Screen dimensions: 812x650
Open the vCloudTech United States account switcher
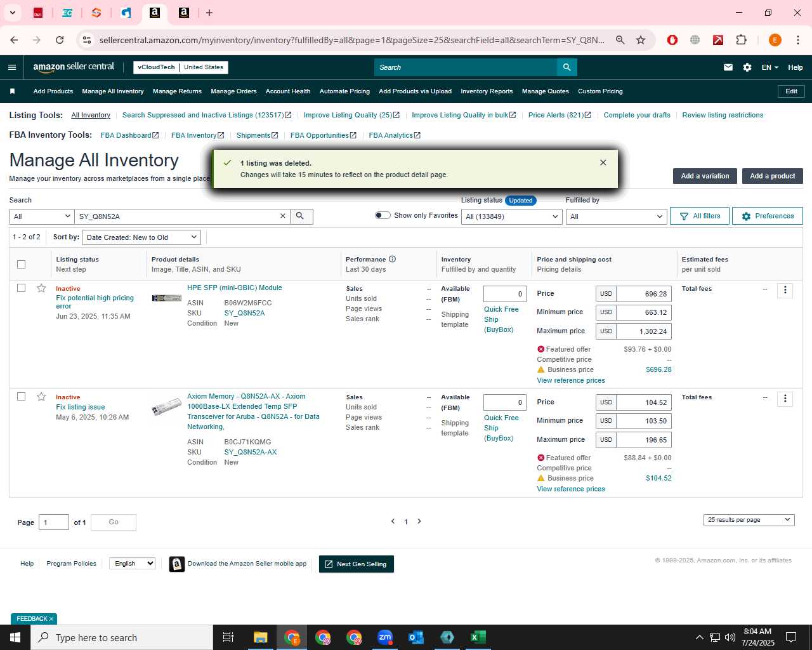(181, 67)
